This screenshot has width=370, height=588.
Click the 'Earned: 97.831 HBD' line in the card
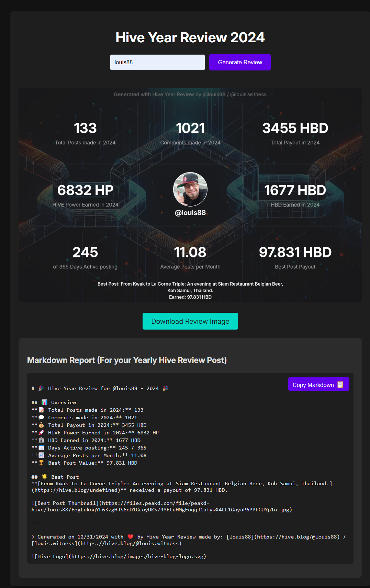[190, 297]
